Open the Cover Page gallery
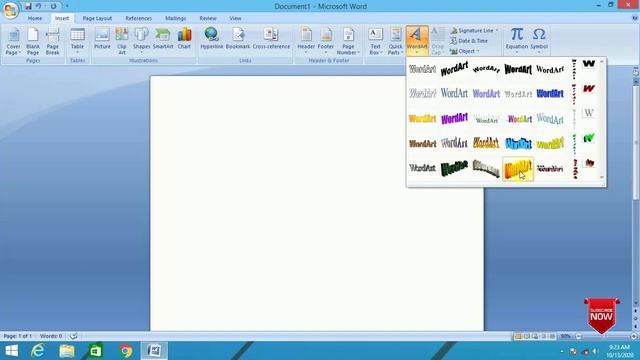The image size is (640, 360). [13, 41]
